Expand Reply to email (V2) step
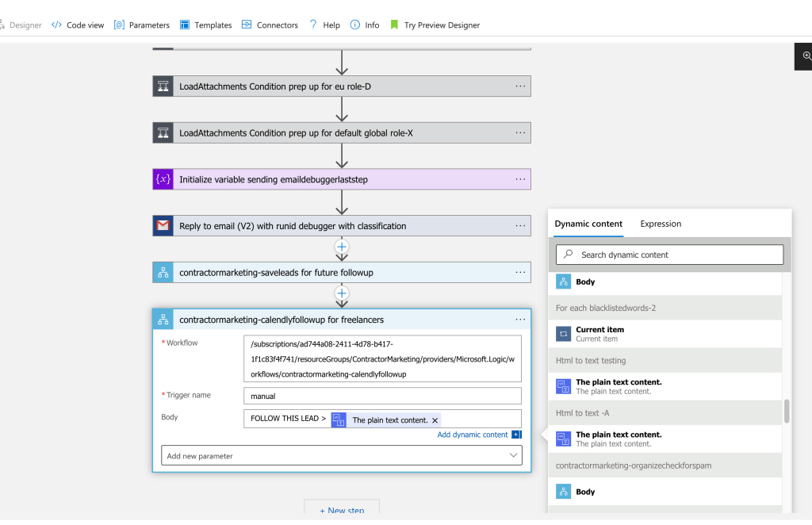This screenshot has width=812, height=525. 342,226
